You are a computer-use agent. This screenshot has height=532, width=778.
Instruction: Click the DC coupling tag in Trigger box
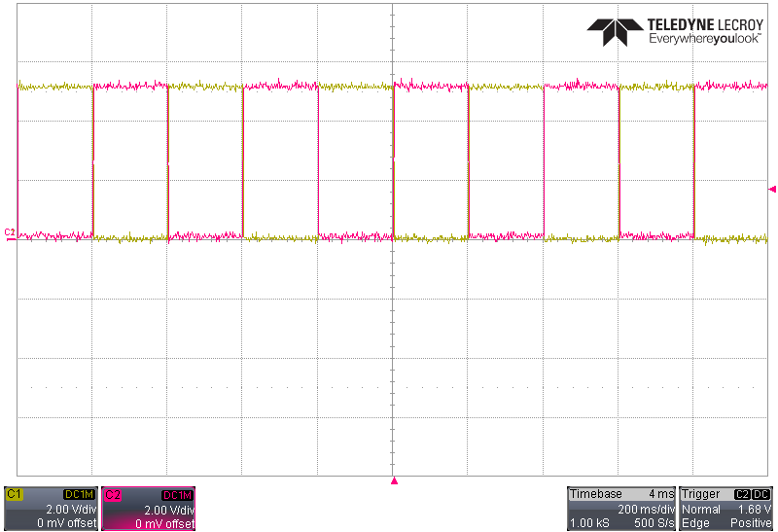[x=761, y=494]
